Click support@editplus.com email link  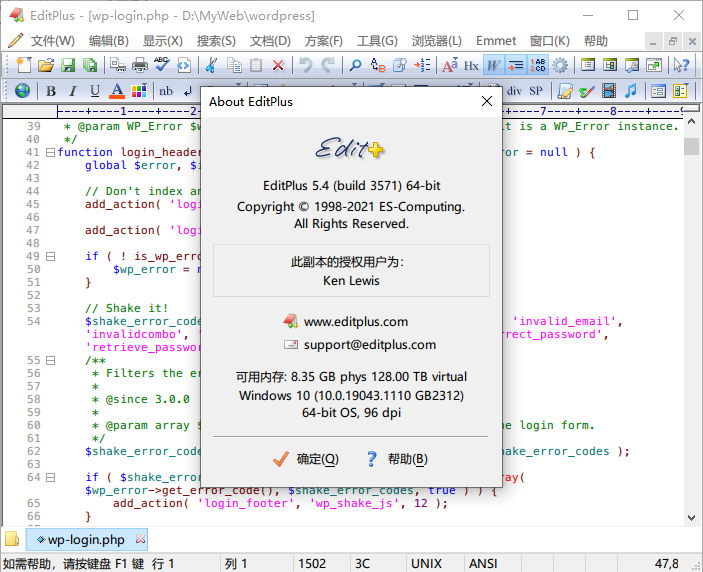tap(370, 344)
